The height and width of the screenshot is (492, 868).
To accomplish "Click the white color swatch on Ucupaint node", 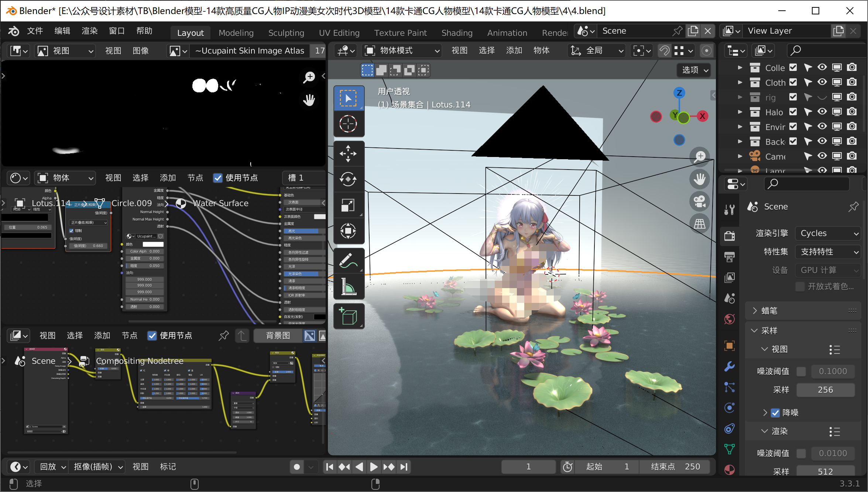I will (153, 244).
